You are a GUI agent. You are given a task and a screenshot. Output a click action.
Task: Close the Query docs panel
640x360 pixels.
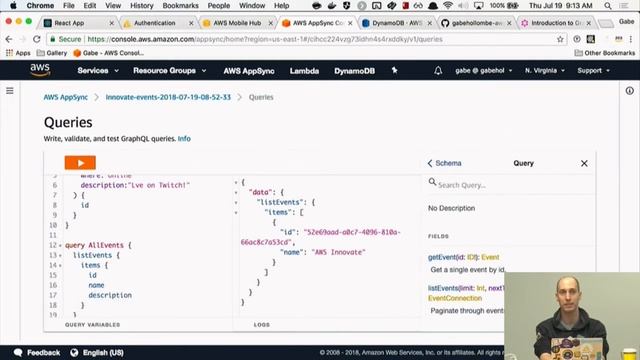pos(584,163)
